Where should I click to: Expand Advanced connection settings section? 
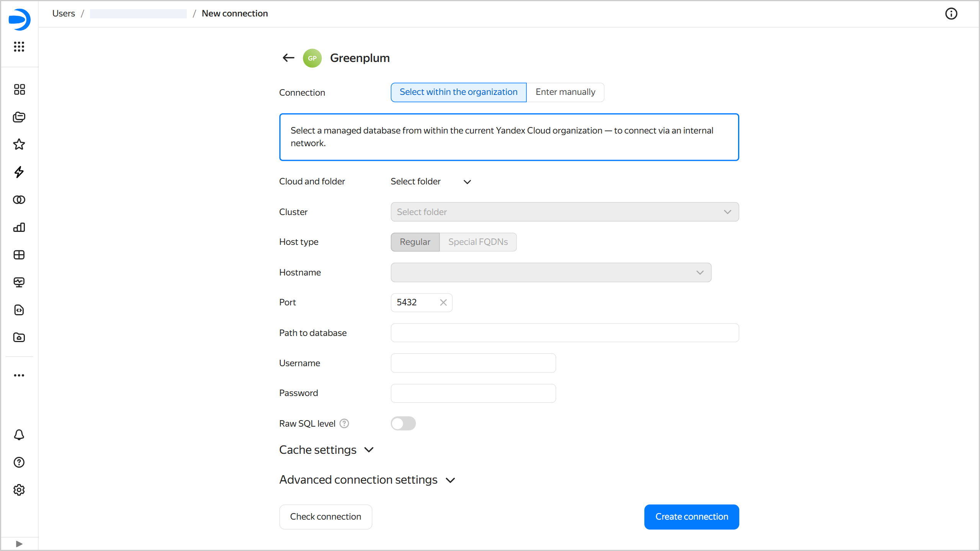[367, 480]
